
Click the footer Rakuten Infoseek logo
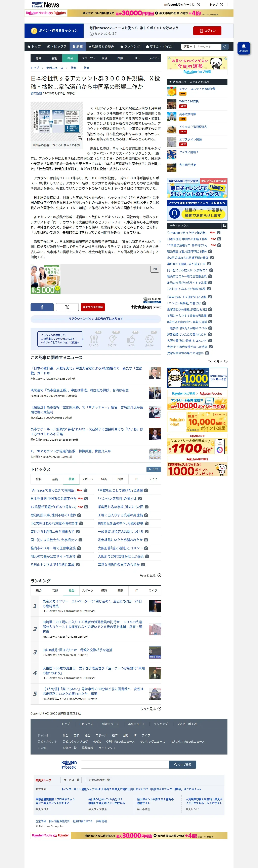point(69,765)
